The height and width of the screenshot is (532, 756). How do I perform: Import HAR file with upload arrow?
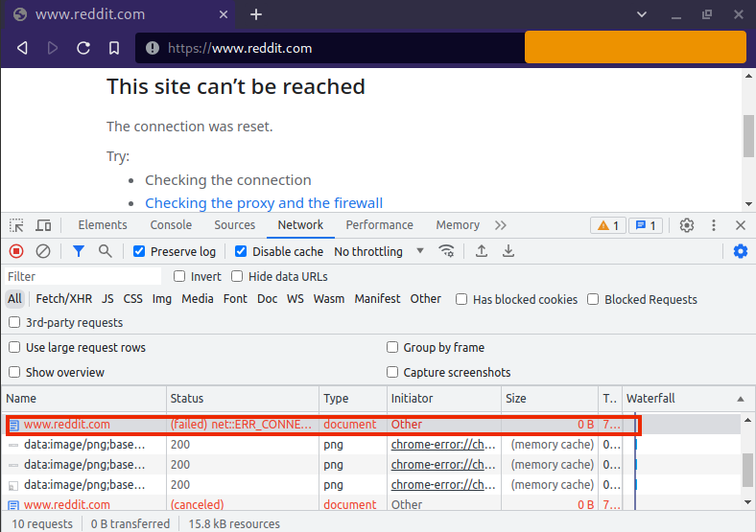click(x=482, y=251)
